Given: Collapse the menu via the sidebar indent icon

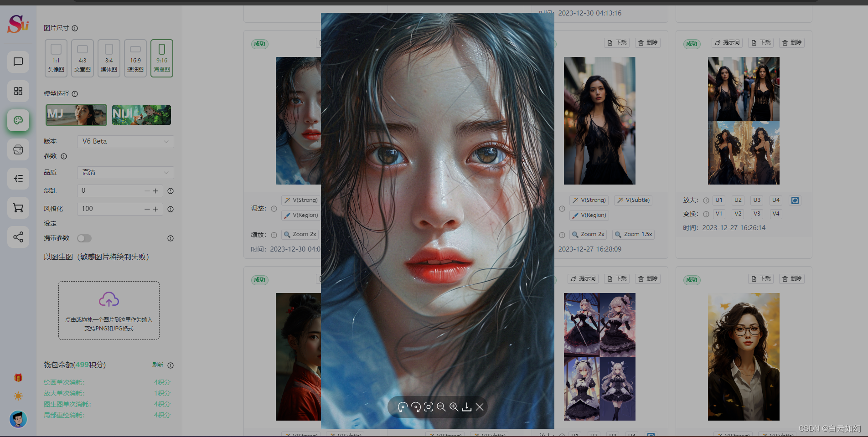Looking at the screenshot, I should (x=18, y=179).
